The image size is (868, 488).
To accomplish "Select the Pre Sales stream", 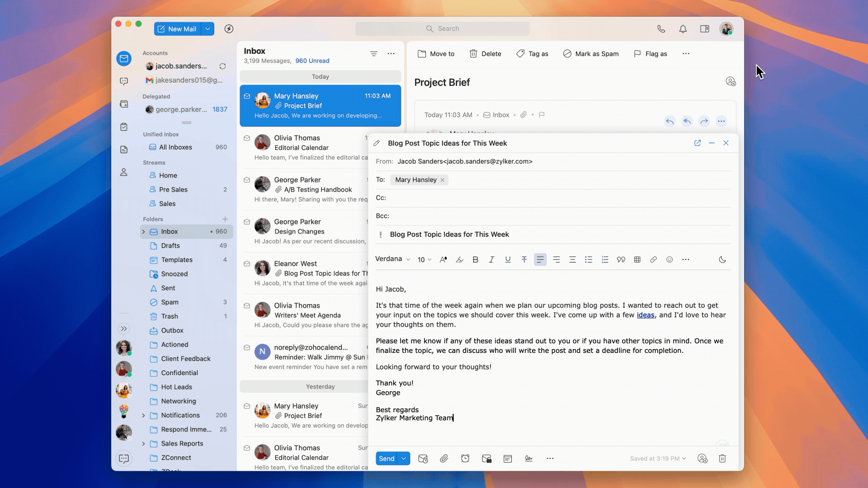I will (173, 190).
